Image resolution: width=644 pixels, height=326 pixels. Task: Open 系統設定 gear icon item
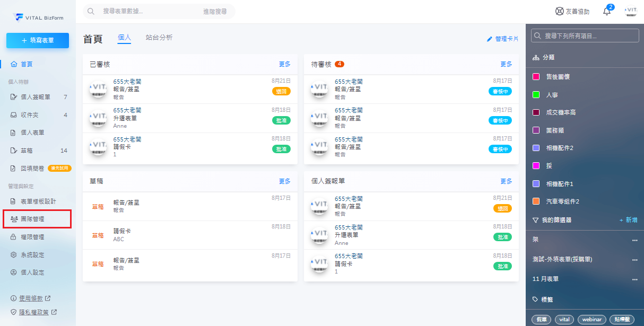[14, 255]
